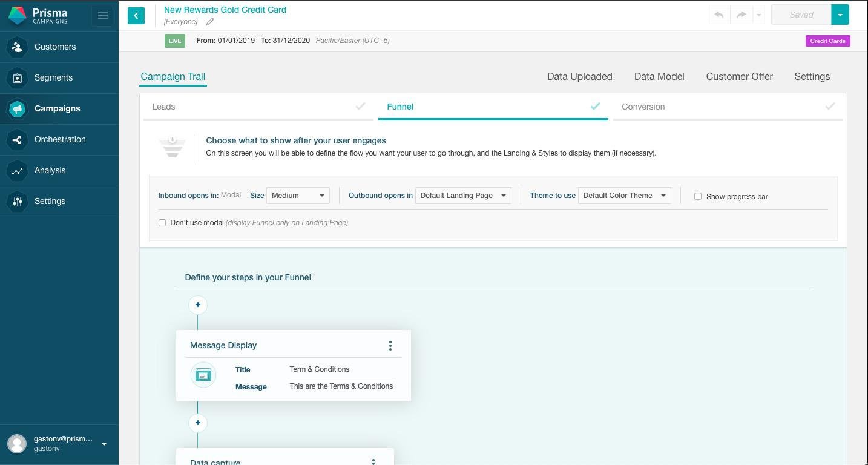Open Orchestration in the sidebar
The height and width of the screenshot is (465, 868).
[60, 139]
